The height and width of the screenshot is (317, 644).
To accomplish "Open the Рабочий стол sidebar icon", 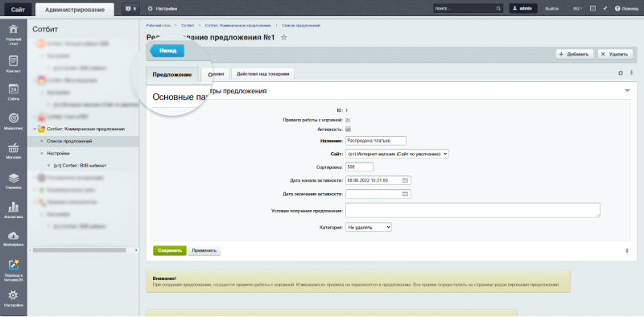I will 14,30.
